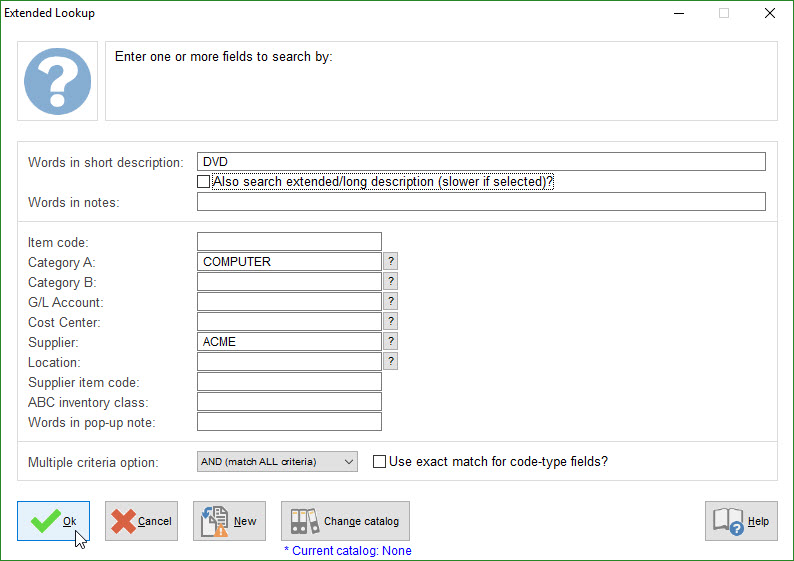The width and height of the screenshot is (794, 561).
Task: Open lookup for Category B field
Action: point(391,281)
